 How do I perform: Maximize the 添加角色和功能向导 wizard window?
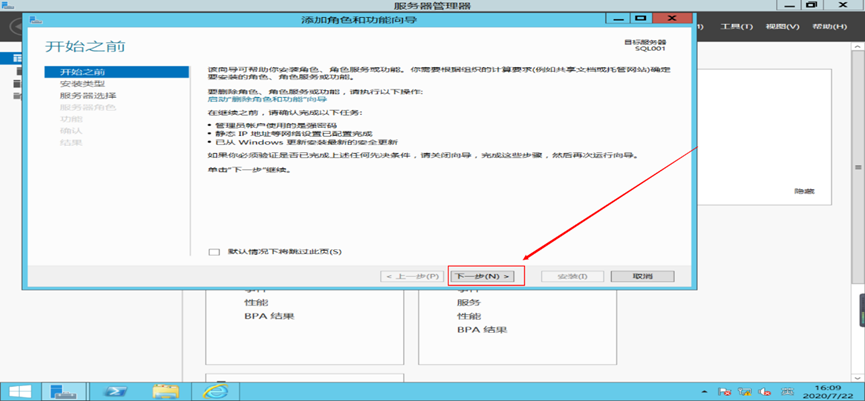coord(640,19)
